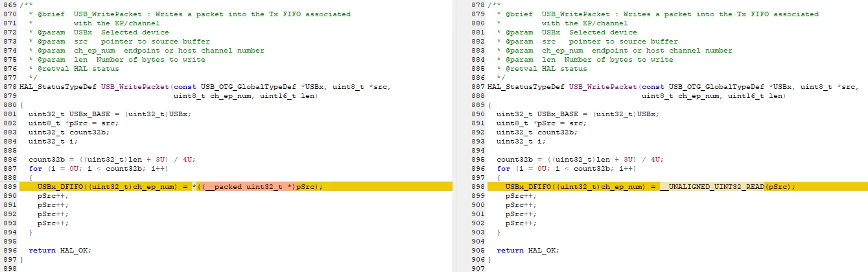The image size is (868, 272).
Task: Click line number 869 in the left pane
Action: pyautogui.click(x=9, y=5)
